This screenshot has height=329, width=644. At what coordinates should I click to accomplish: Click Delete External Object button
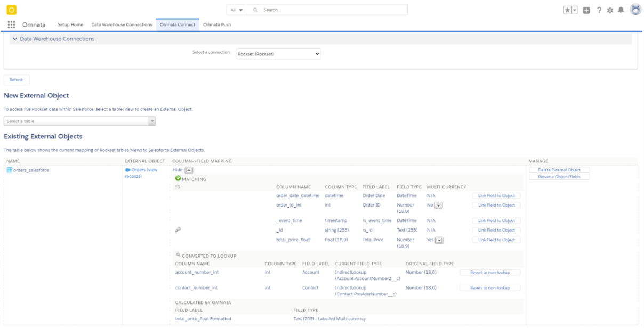(559, 170)
